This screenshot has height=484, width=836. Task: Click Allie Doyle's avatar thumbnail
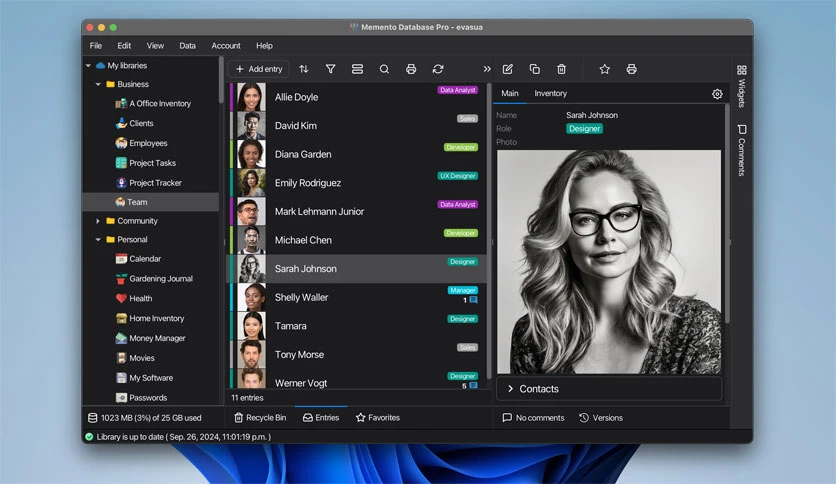point(251,97)
